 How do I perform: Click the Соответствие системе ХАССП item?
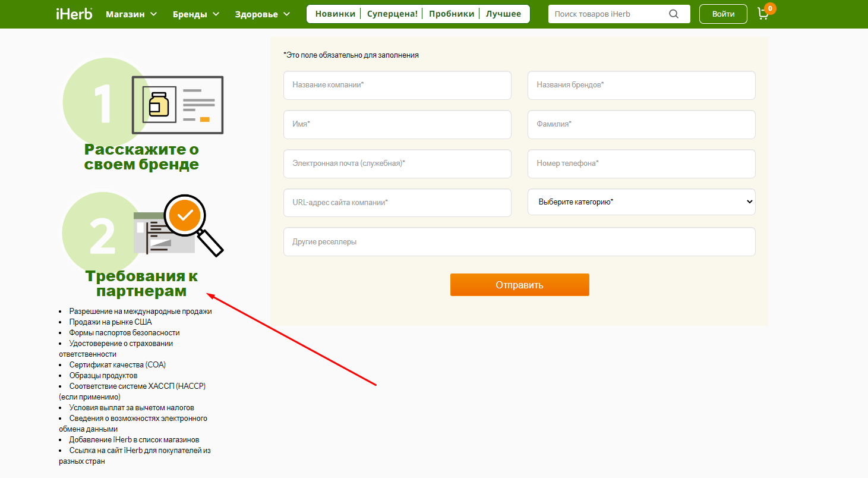tap(132, 391)
